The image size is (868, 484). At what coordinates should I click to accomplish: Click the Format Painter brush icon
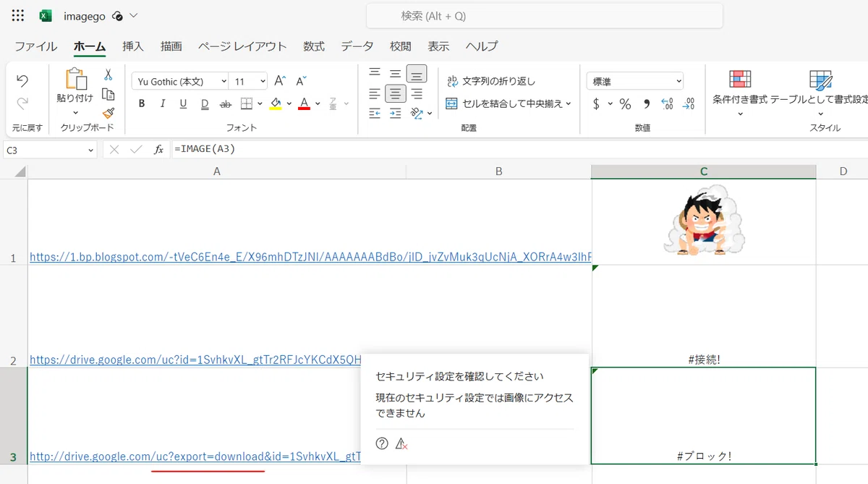pos(109,114)
